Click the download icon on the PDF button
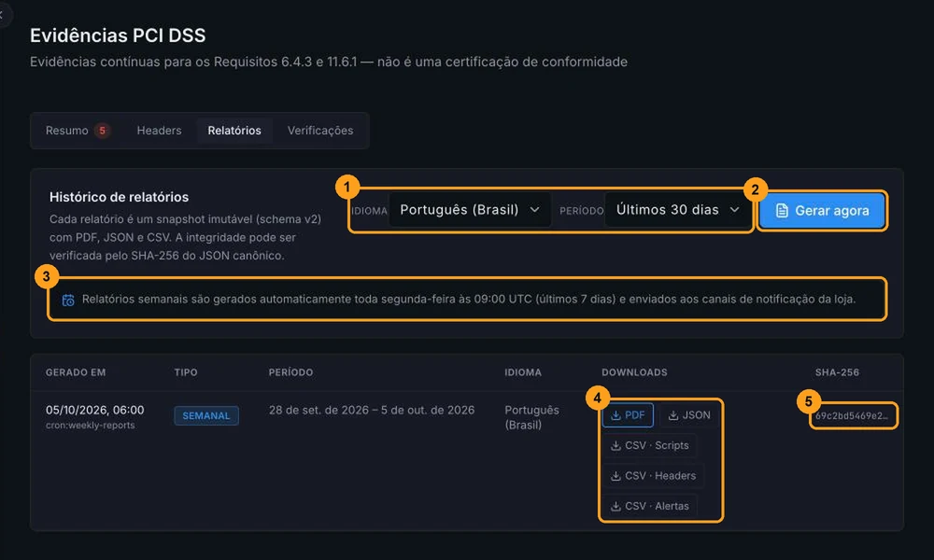Screen dimensions: 934x560 pyautogui.click(x=616, y=415)
